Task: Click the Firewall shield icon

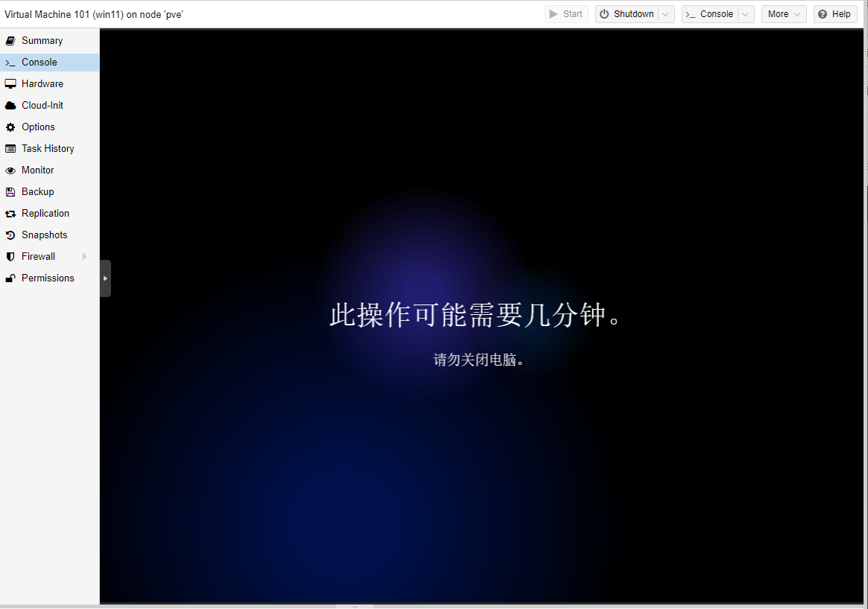Action: pos(10,257)
